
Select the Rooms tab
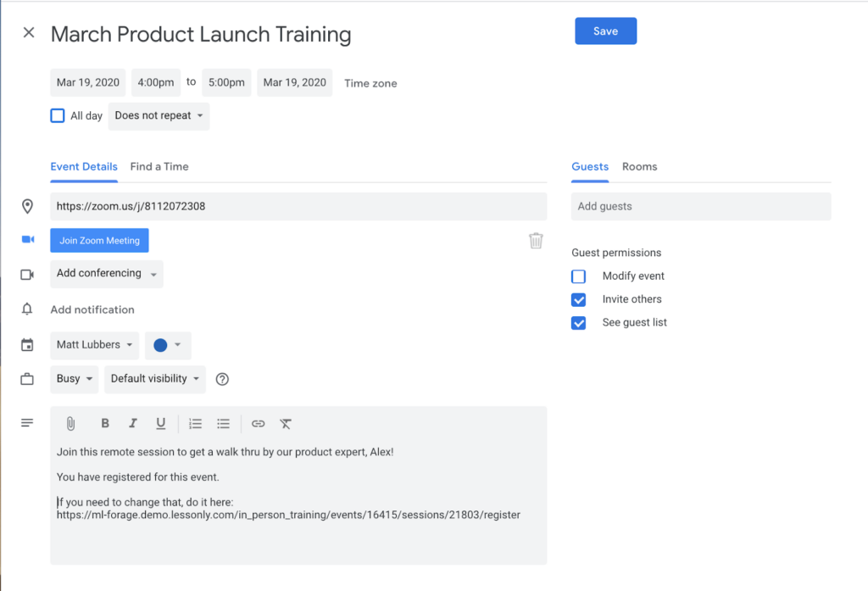pos(639,167)
